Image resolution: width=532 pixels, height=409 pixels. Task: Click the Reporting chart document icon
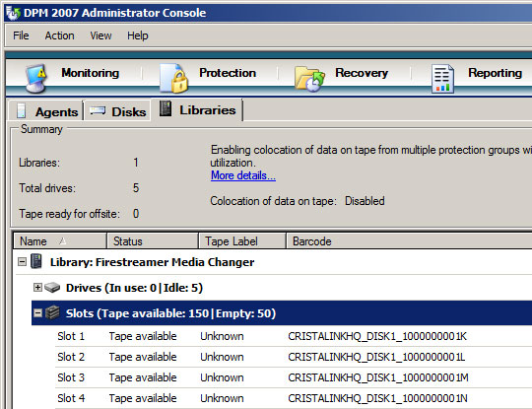[442, 79]
